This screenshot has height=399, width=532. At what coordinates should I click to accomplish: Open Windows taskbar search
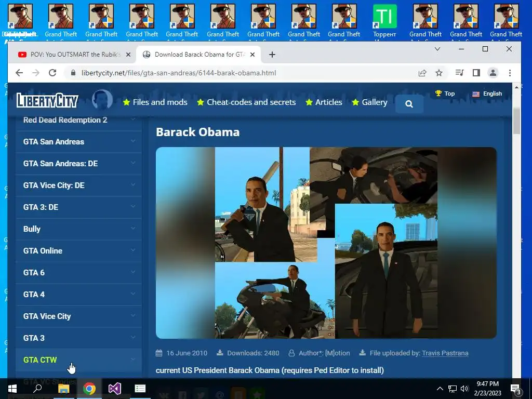click(37, 389)
